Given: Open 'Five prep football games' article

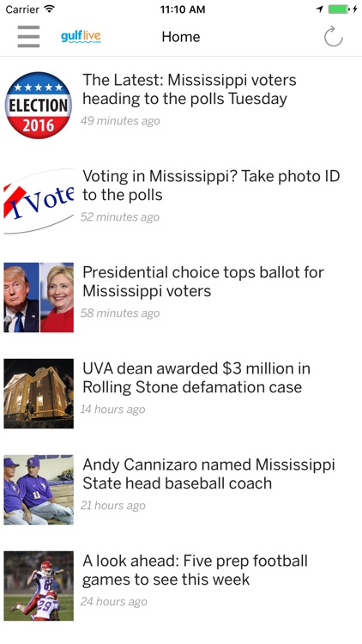Looking at the screenshot, I should click(x=195, y=569).
